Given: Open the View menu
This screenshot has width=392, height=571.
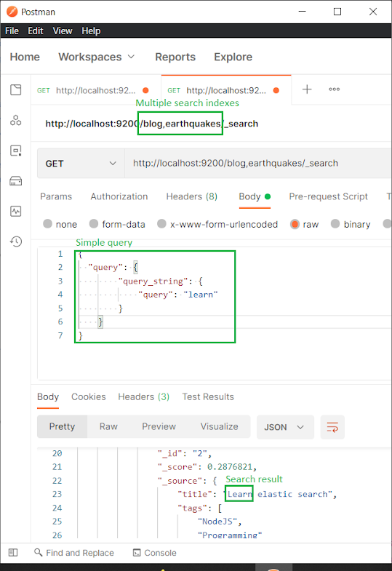Looking at the screenshot, I should pos(63,31).
